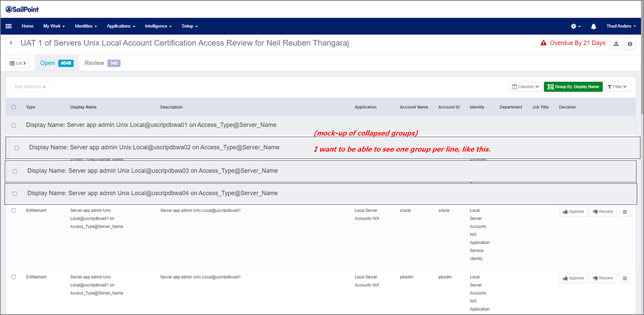Open the certification info icon
The image size is (644, 315).
pyautogui.click(x=630, y=44)
